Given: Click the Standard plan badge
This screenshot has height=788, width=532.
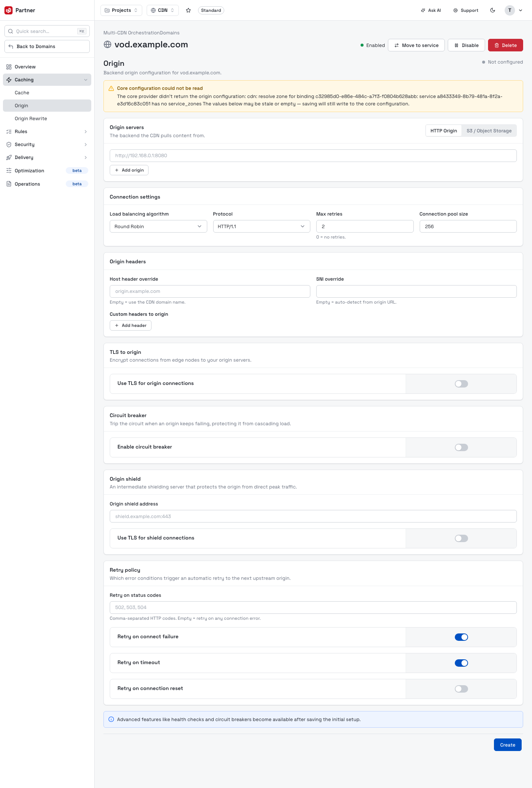Looking at the screenshot, I should (211, 10).
